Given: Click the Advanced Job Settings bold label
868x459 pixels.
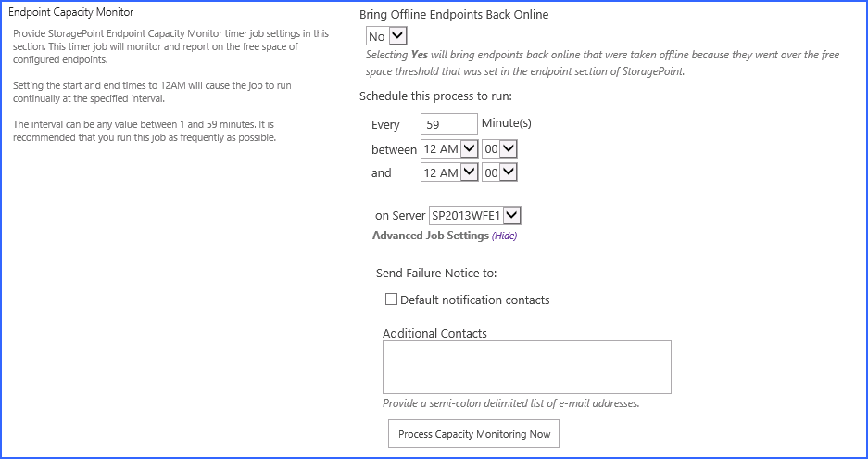Looking at the screenshot, I should click(430, 236).
